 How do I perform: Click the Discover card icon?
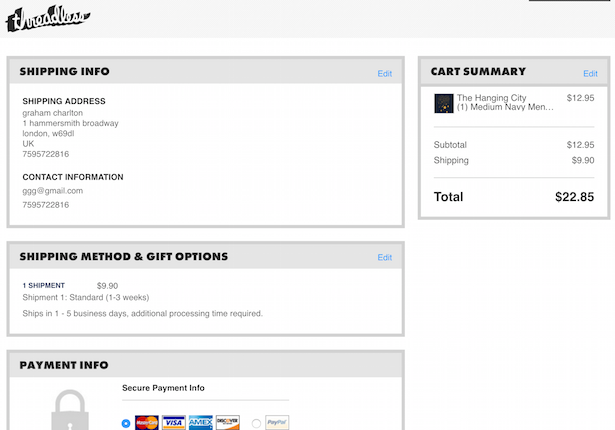pyautogui.click(x=228, y=422)
